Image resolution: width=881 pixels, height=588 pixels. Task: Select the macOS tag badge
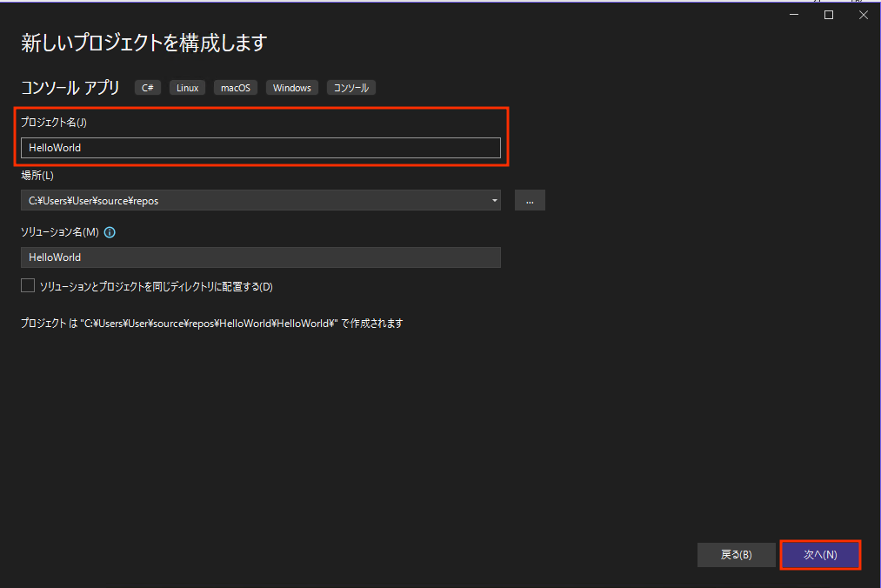click(x=235, y=88)
